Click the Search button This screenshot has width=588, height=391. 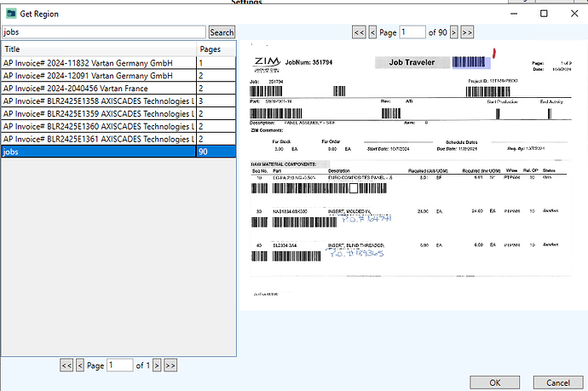point(222,32)
